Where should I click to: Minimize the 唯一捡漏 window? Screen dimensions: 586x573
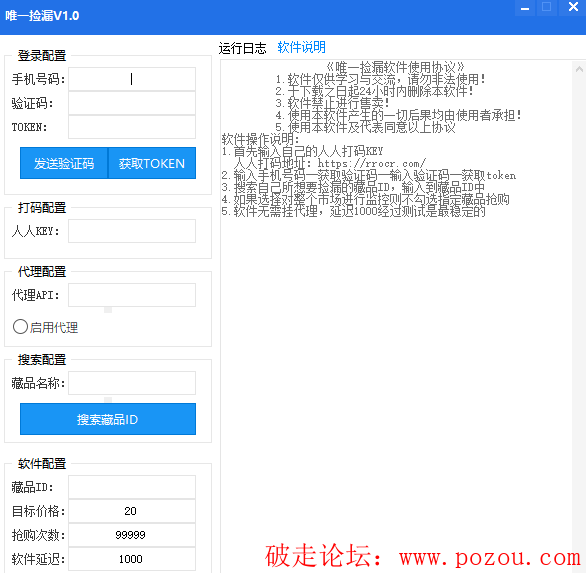tap(525, 8)
